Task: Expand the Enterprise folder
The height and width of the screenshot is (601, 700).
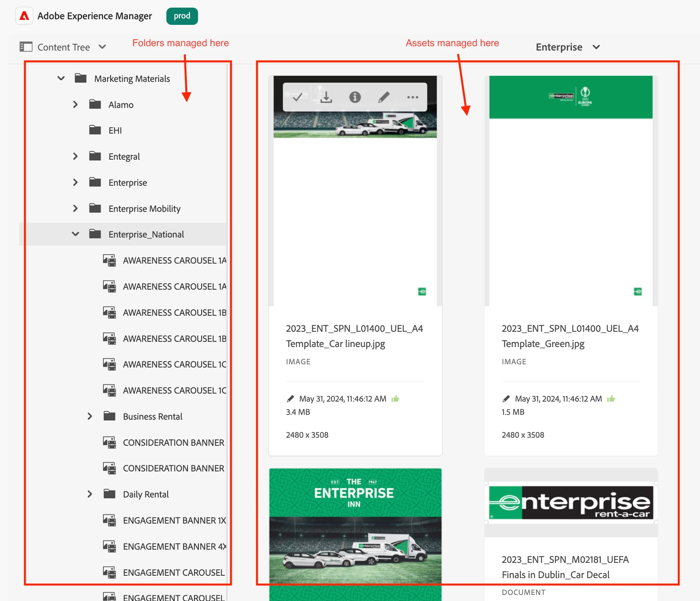Action: click(75, 182)
